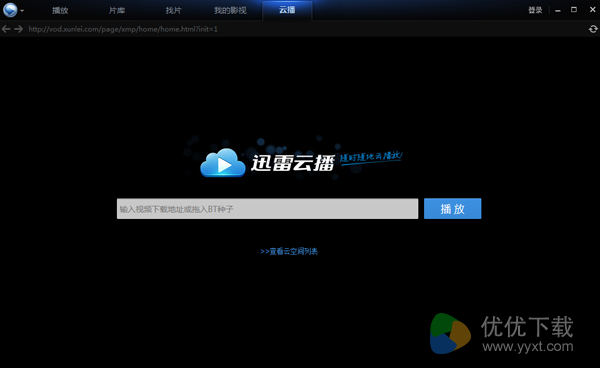Minimize the player window
The height and width of the screenshot is (368, 600).
pyautogui.click(x=558, y=10)
